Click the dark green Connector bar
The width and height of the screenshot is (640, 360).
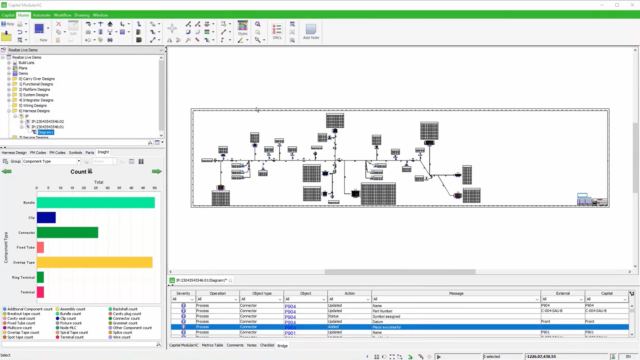pyautogui.click(x=67, y=232)
